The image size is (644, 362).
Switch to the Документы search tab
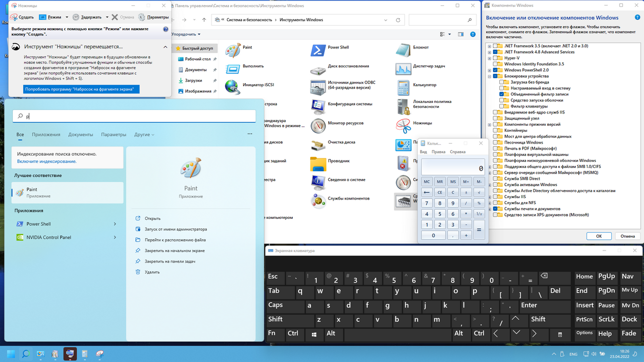click(x=81, y=135)
